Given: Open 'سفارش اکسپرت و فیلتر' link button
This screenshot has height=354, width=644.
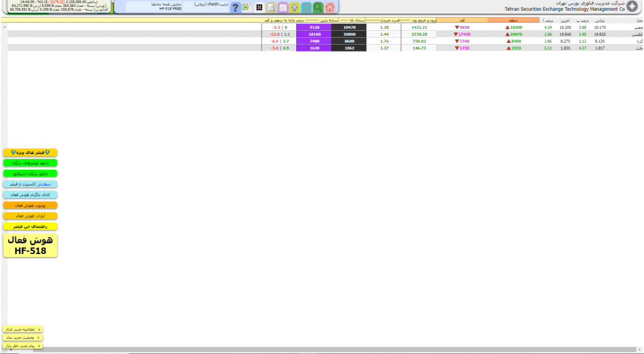Looking at the screenshot, I should pos(30,184).
